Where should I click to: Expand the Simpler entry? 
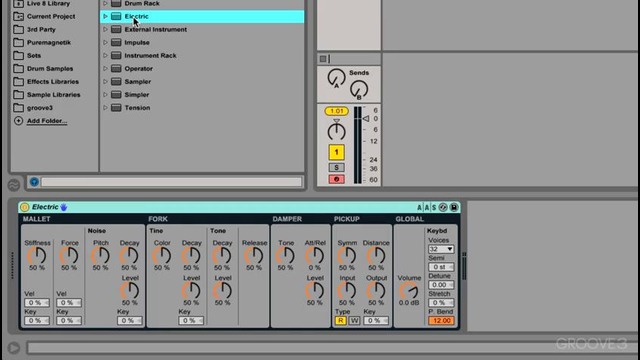[x=105, y=95]
